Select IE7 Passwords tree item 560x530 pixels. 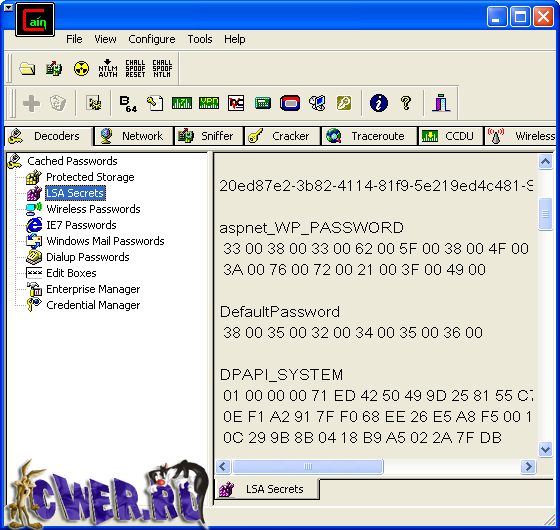[x=81, y=225]
